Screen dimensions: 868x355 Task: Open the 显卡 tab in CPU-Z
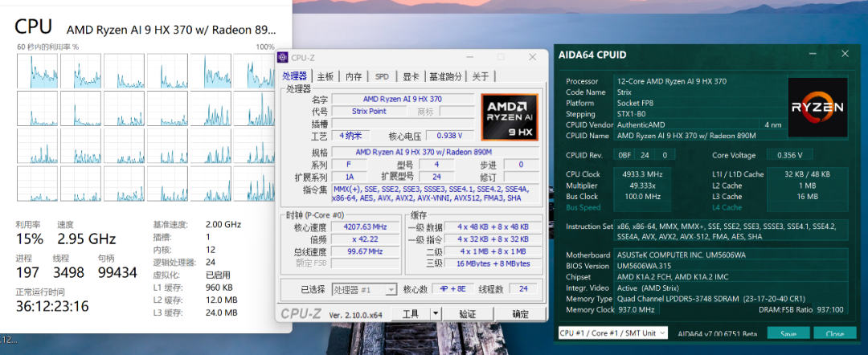point(410,77)
